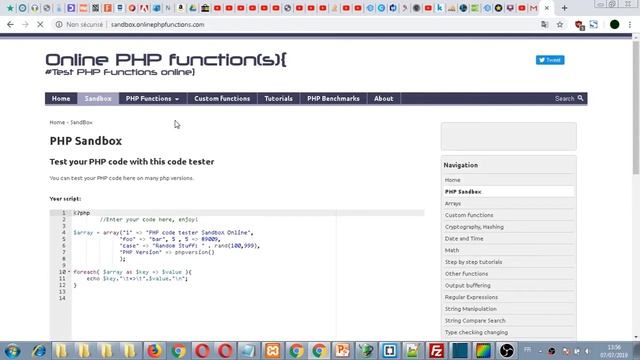Click the taskbar clock showing date

coord(614,351)
